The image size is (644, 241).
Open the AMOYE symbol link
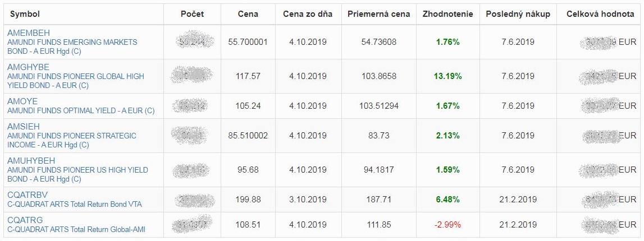coord(22,101)
